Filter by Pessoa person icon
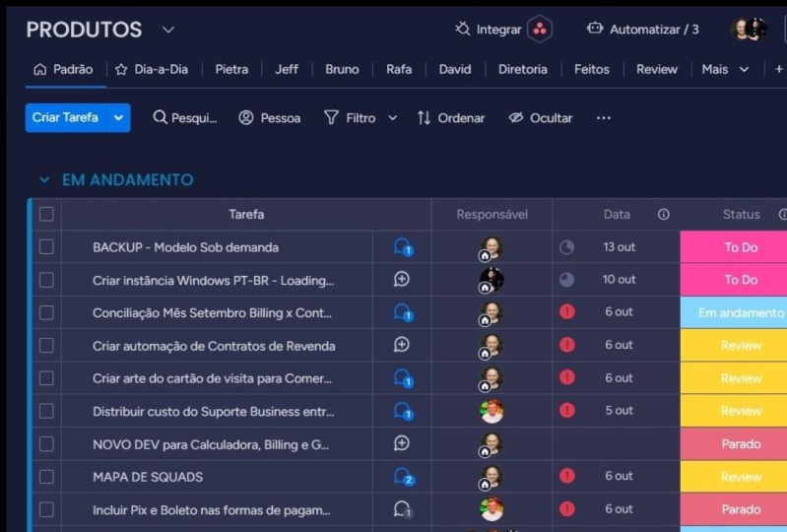The height and width of the screenshot is (532, 787). 246,117
